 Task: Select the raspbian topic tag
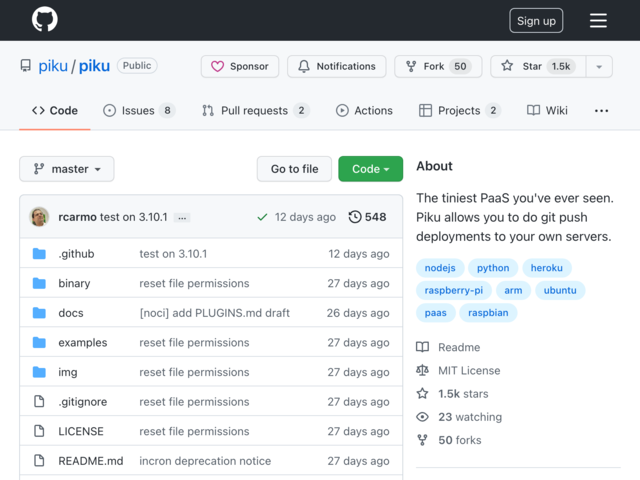[488, 313]
